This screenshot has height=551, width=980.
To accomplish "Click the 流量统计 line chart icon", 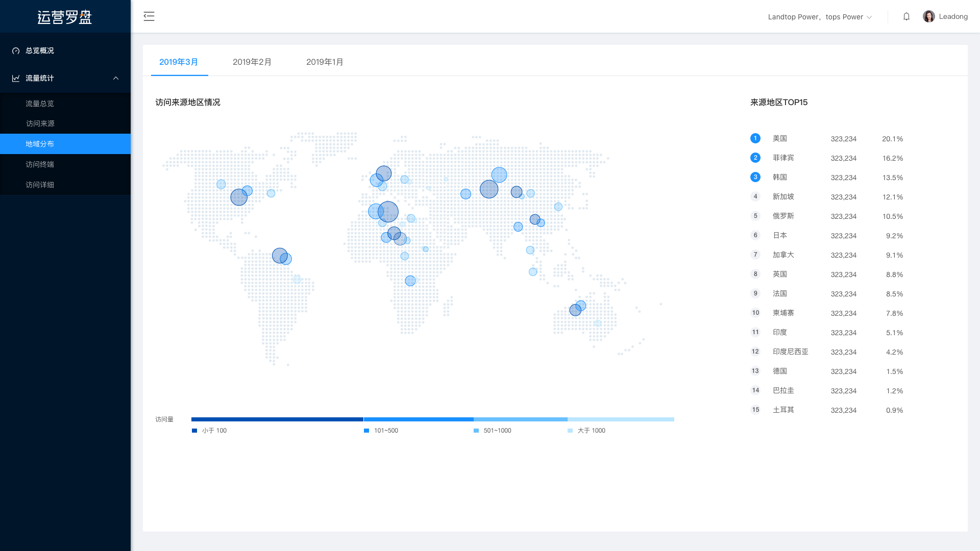I will pyautogui.click(x=16, y=78).
